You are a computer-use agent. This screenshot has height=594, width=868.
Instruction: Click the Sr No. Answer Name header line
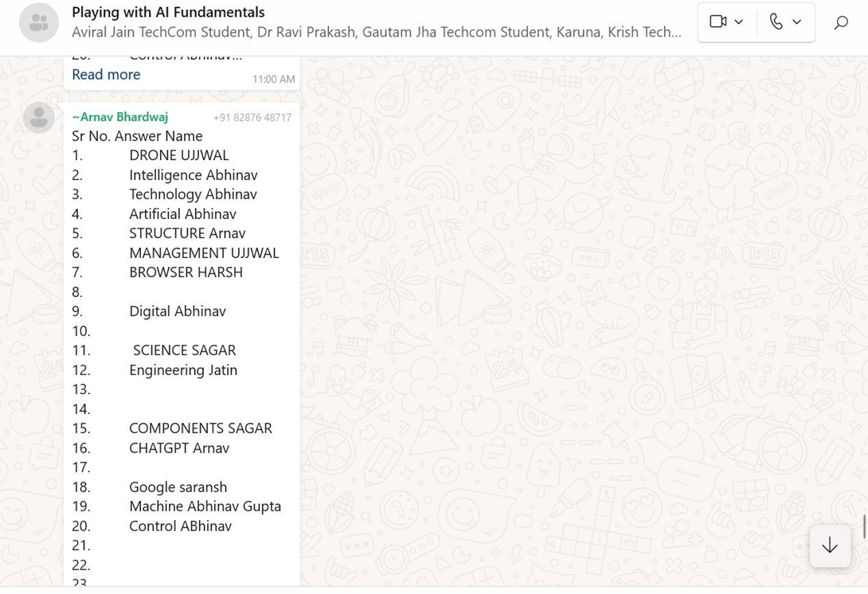click(x=137, y=136)
